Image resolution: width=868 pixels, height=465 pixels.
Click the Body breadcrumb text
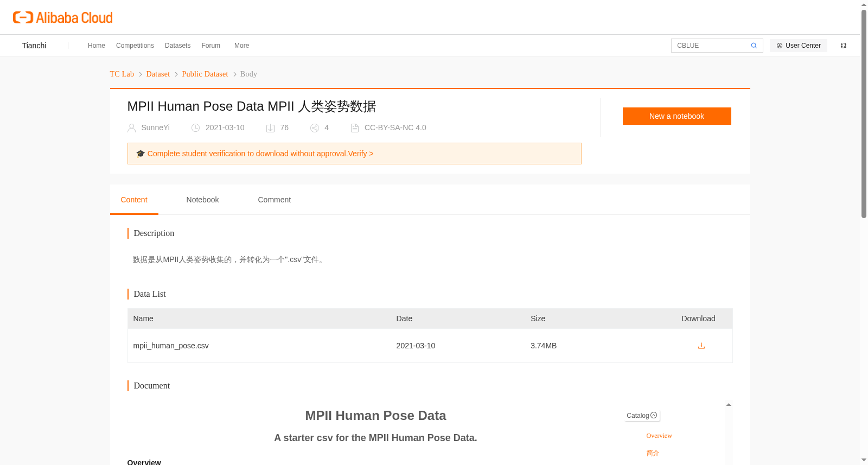pyautogui.click(x=248, y=74)
